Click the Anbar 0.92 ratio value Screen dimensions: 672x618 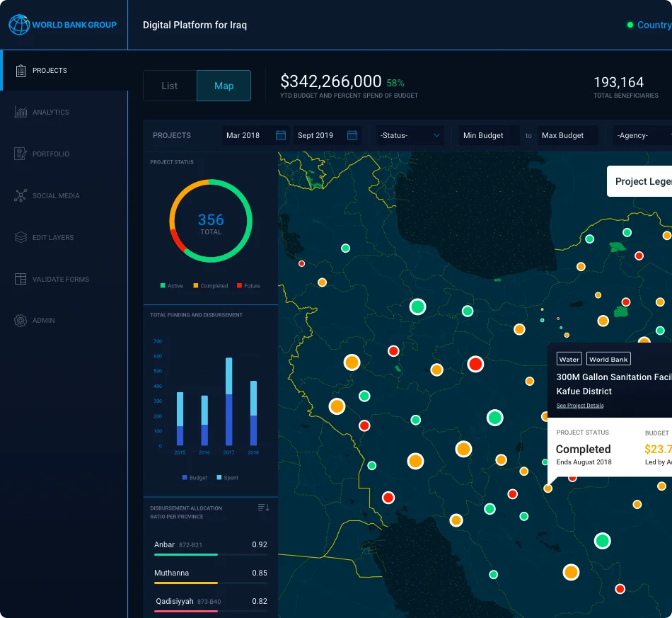260,544
